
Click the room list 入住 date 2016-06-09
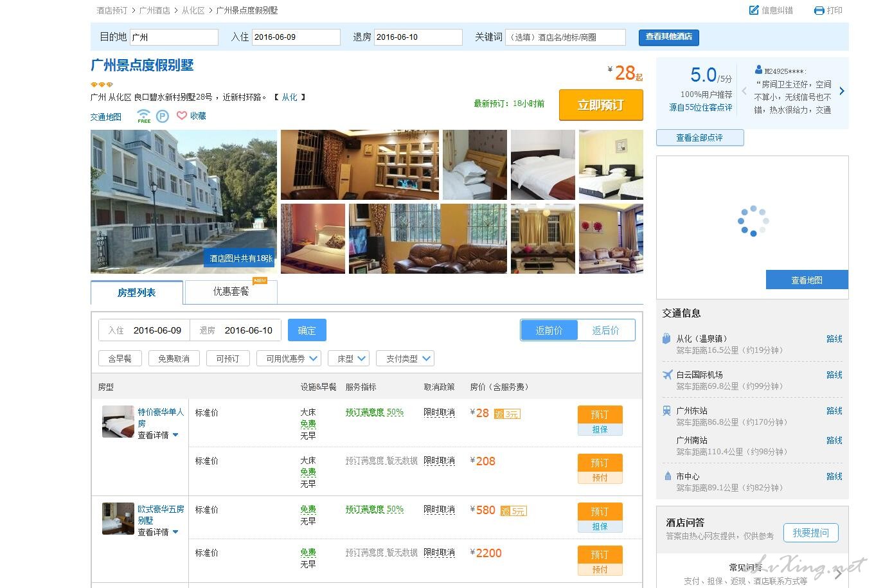point(157,330)
